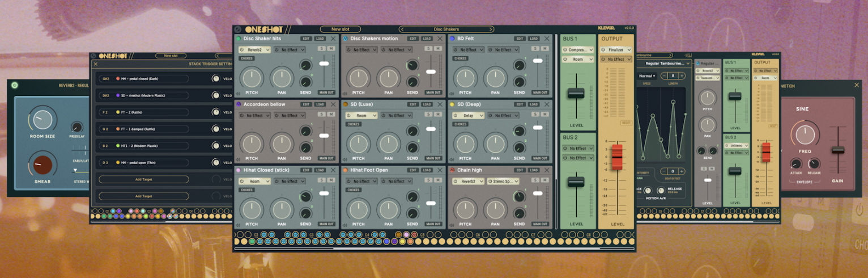This screenshot has width=868, height=278.
Task: Click the New slot button in the header
Action: click(340, 29)
